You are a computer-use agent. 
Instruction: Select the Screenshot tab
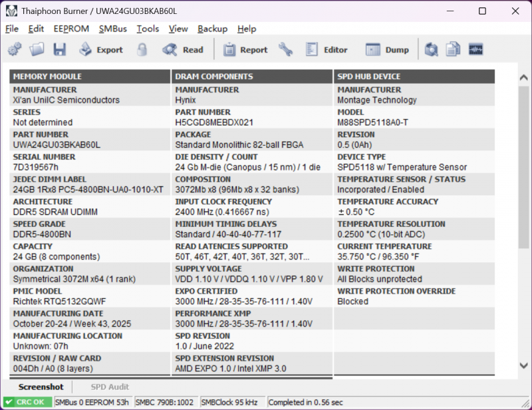point(41,387)
